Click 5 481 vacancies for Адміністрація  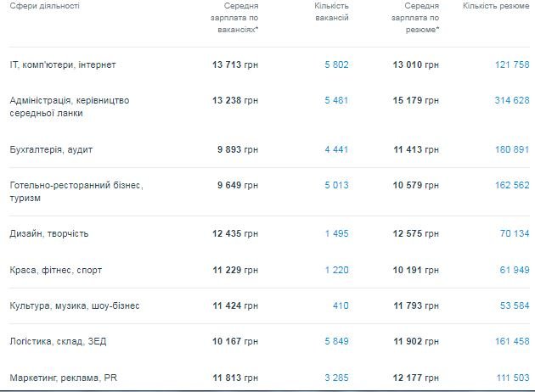coord(336,100)
